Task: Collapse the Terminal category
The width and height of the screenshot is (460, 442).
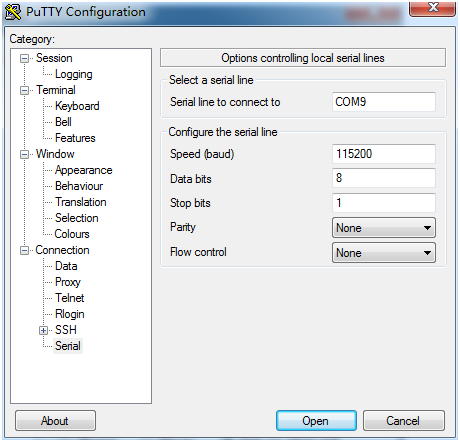Action: pyautogui.click(x=24, y=91)
